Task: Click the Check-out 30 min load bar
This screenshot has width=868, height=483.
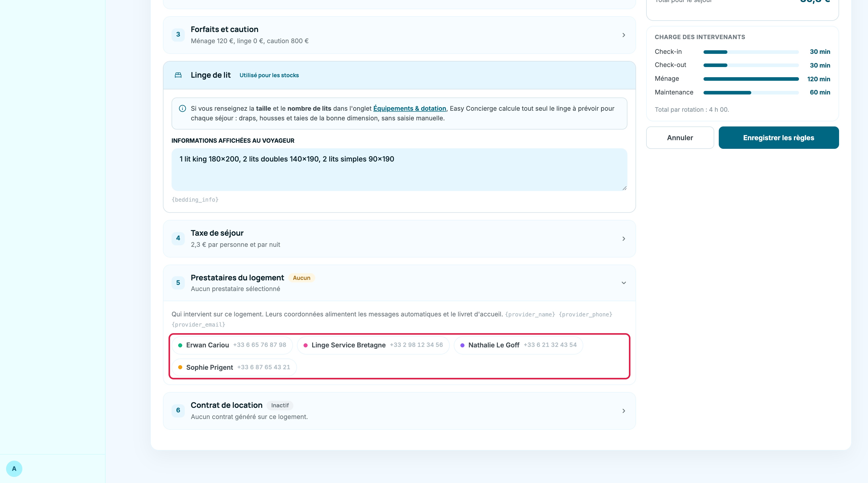Action: click(x=751, y=65)
